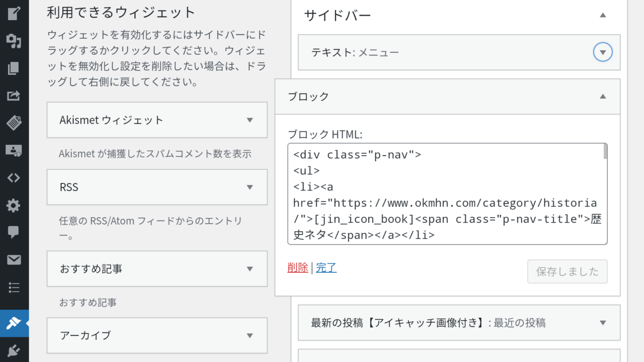Click the 利用できるウィジェット heading
The image size is (644, 362).
point(121,13)
